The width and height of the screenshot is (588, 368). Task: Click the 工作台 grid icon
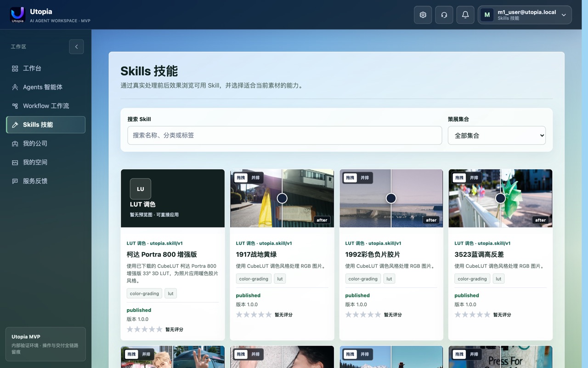click(15, 68)
